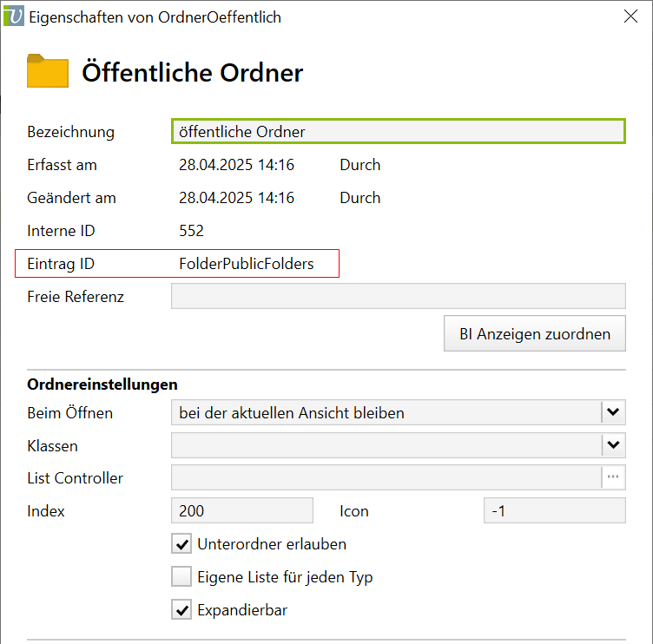Click the green V application icon in title bar
Screen dimensions: 653x644
[x=14, y=16]
